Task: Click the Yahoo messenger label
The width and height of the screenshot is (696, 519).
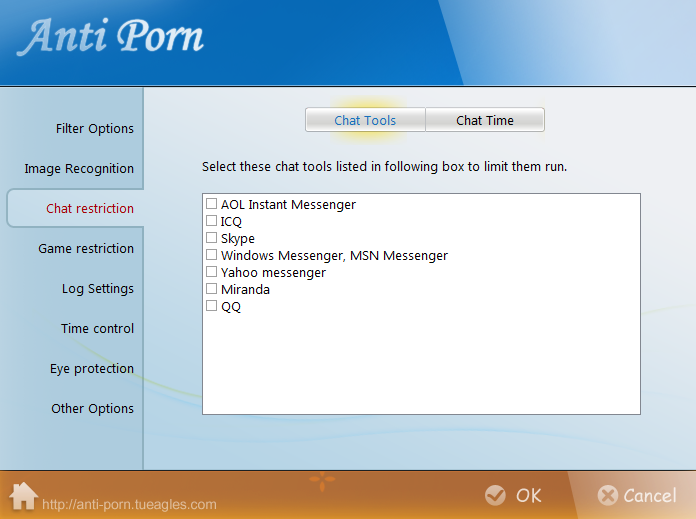Action: [x=273, y=273]
